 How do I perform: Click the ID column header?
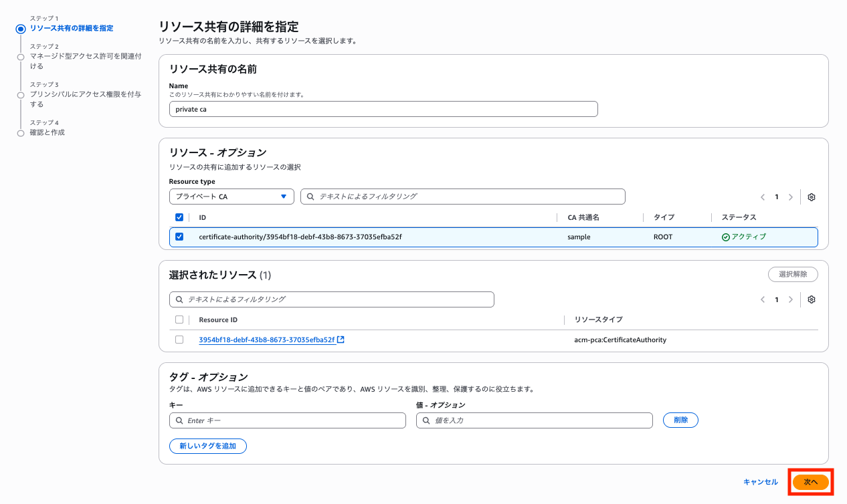203,217
